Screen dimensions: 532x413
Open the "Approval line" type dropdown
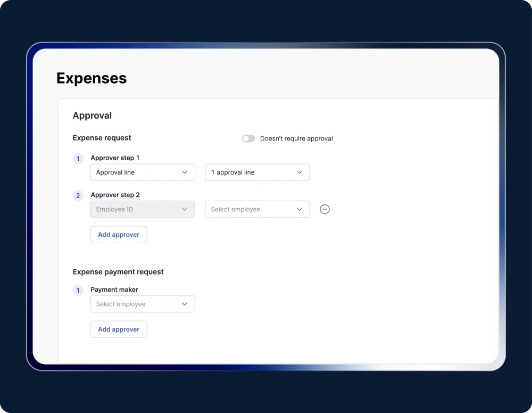tap(143, 172)
